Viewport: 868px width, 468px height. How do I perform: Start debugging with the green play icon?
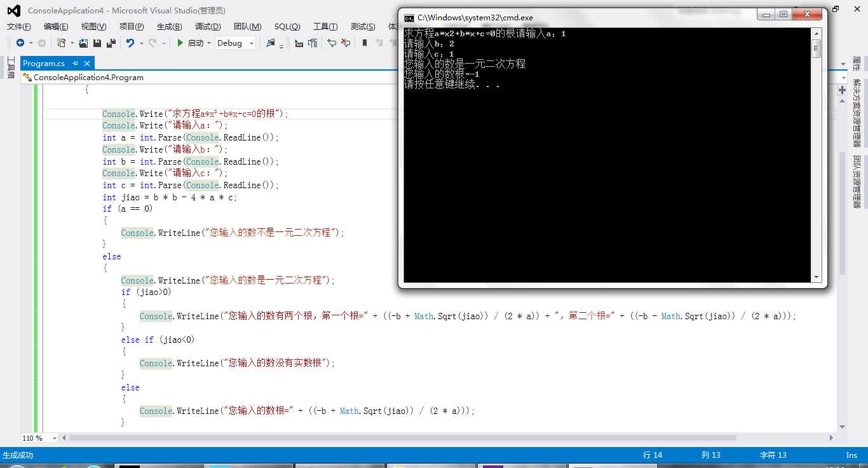(x=180, y=43)
